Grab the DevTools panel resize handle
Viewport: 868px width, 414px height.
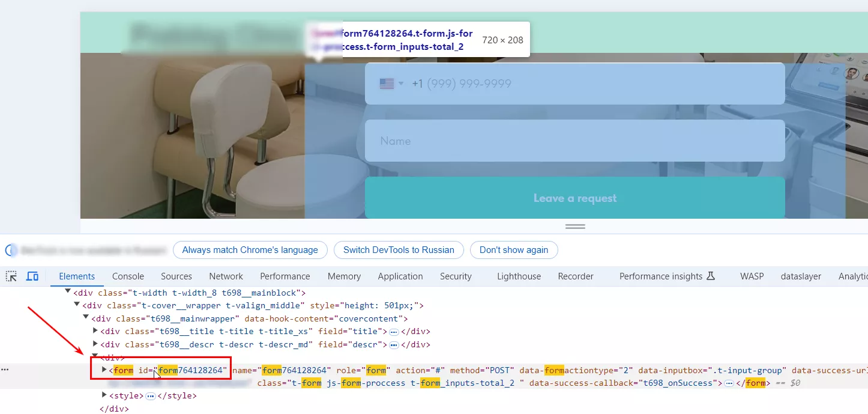[x=575, y=227]
